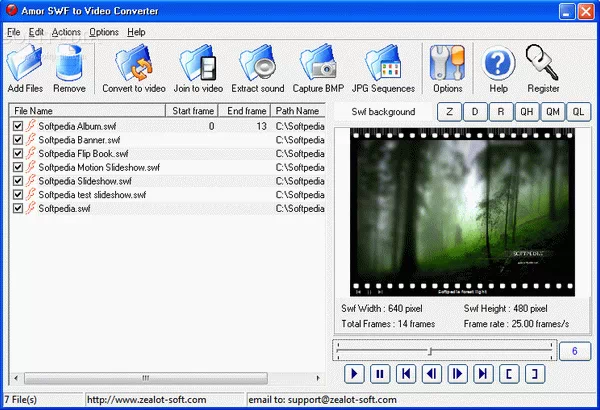This screenshot has height=410, width=600.
Task: Uncheck Softpedia Banner.swf checkbox
Action: 18,140
